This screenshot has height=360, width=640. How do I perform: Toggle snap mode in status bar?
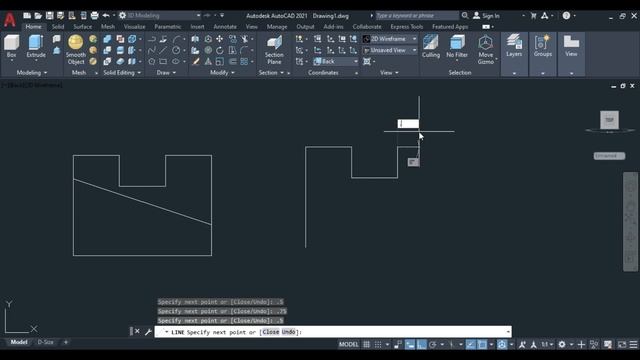tap(378, 344)
